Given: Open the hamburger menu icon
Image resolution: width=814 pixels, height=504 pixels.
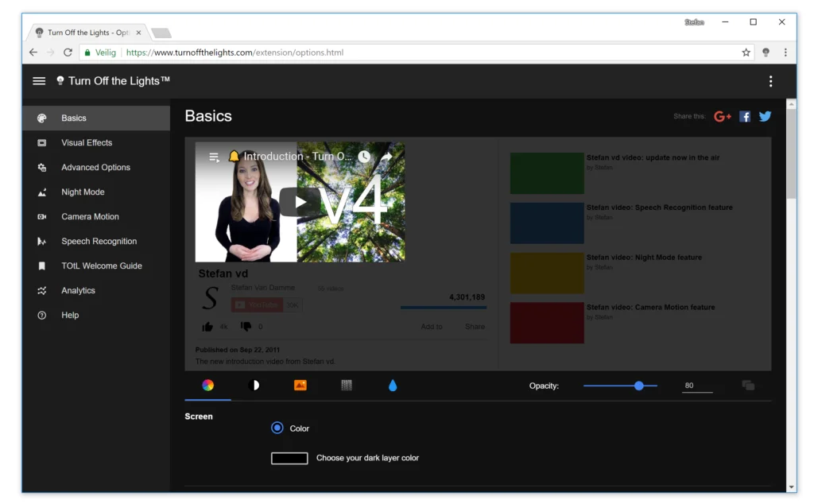Looking at the screenshot, I should coord(38,80).
